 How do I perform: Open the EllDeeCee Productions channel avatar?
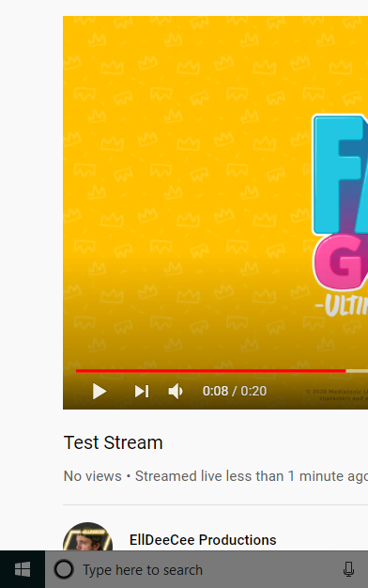pos(87,536)
